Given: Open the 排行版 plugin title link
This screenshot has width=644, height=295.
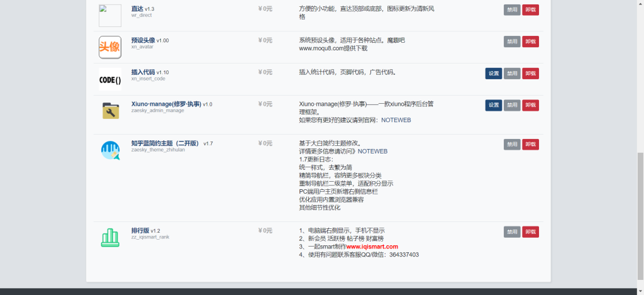Looking at the screenshot, I should pyautogui.click(x=140, y=230).
